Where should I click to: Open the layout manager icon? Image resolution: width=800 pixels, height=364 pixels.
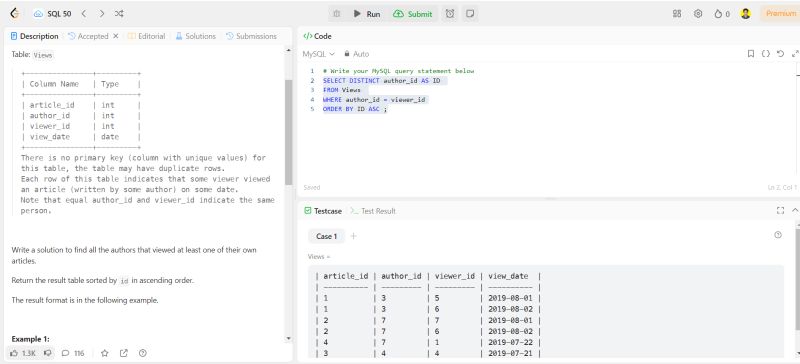tap(677, 14)
